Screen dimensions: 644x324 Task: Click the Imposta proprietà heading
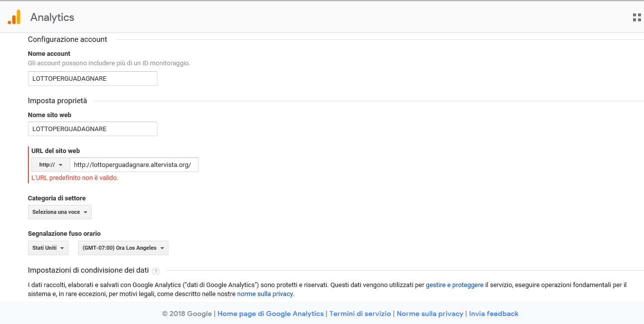click(57, 101)
